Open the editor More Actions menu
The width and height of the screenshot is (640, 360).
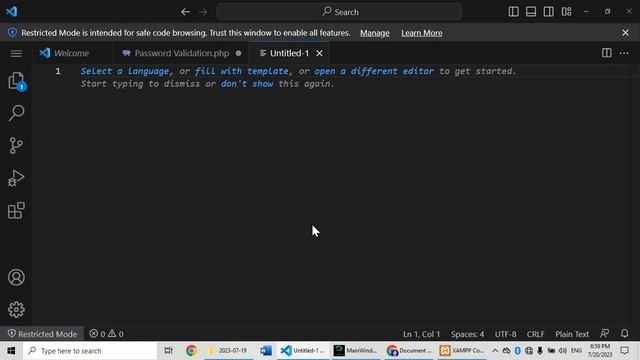tap(624, 53)
